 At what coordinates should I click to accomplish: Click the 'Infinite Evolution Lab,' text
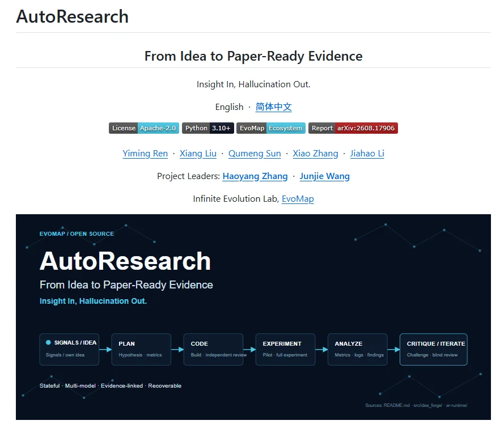pyautogui.click(x=236, y=199)
